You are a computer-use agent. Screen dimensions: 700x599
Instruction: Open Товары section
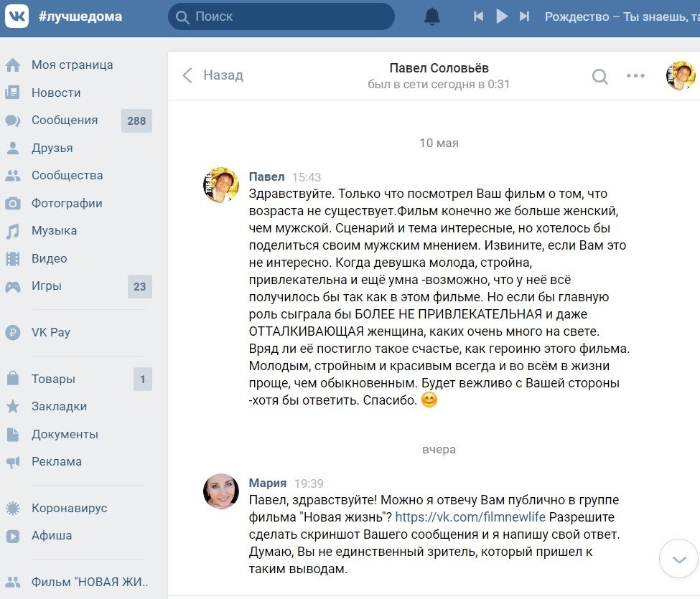53,379
